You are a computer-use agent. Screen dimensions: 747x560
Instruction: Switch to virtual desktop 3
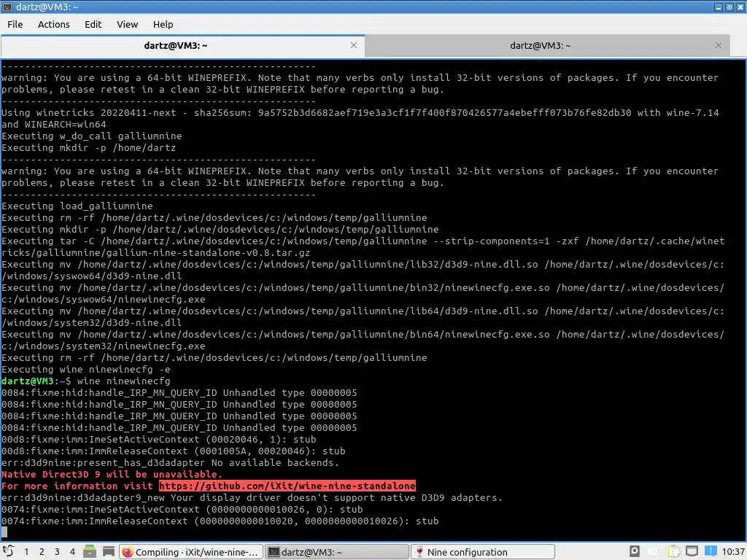point(57,551)
